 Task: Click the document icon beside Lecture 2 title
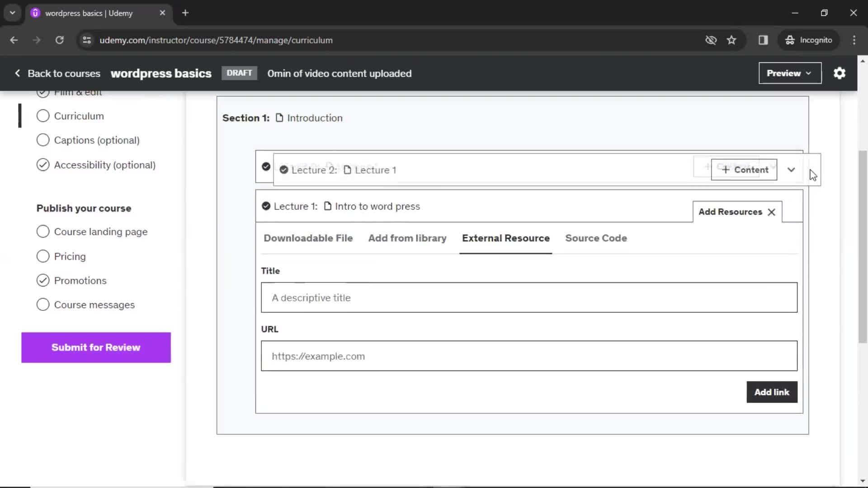point(347,170)
